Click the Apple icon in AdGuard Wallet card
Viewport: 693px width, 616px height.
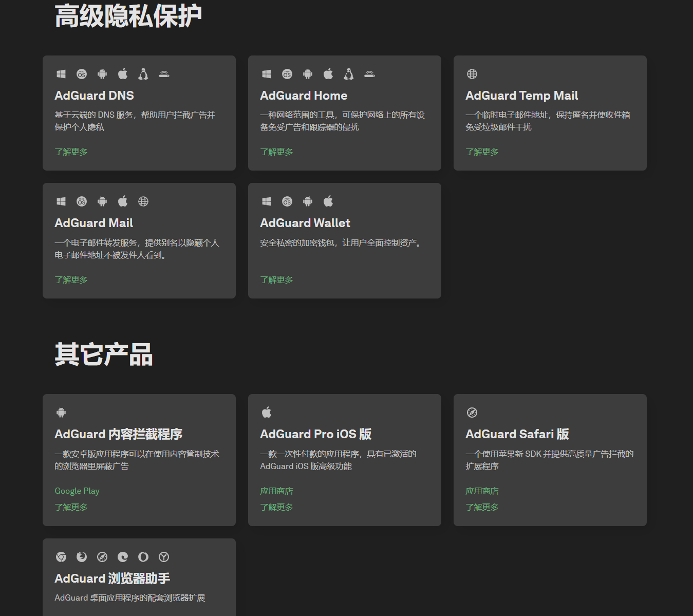(x=328, y=201)
